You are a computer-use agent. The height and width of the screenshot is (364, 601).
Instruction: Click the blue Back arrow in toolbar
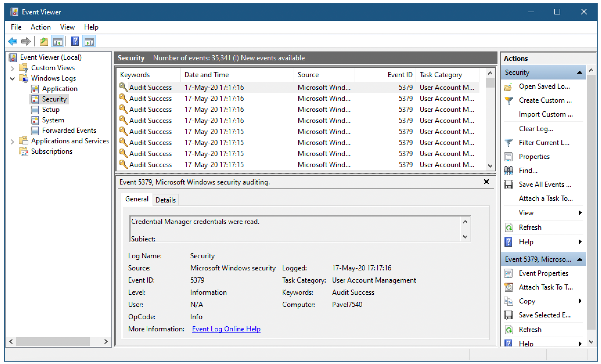coord(13,41)
